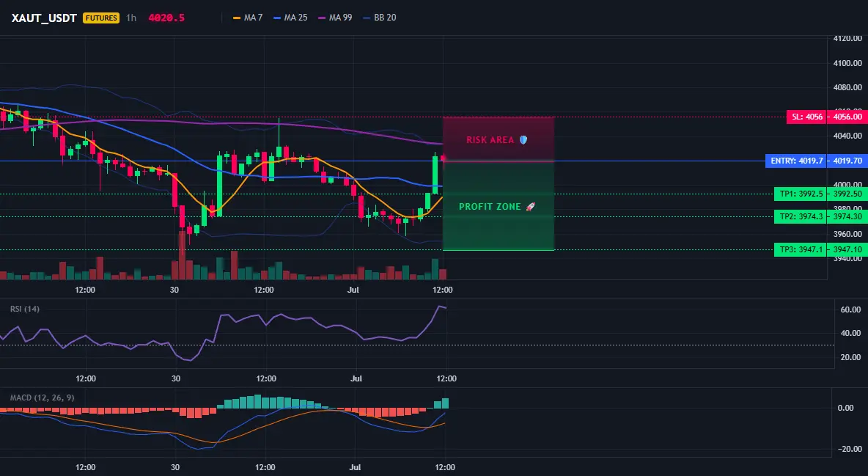Click the MA 7 orange color marker

click(236, 18)
